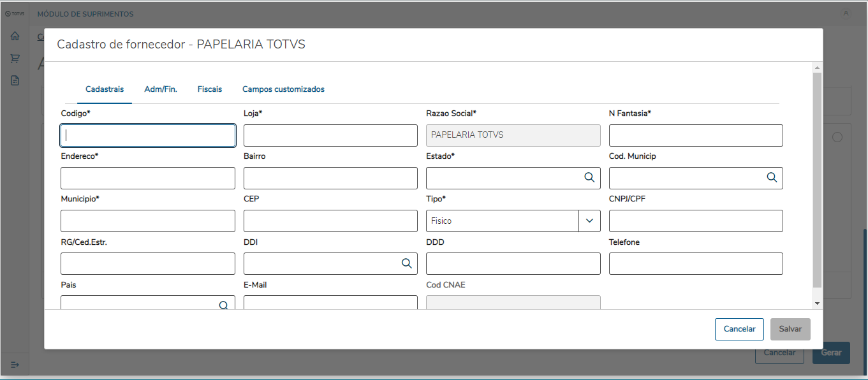Select the Campos customizados tab

(283, 89)
